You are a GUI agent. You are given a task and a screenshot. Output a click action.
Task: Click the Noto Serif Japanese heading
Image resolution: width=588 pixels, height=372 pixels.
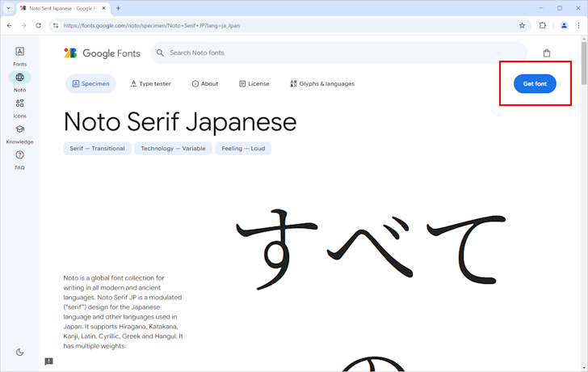coord(180,122)
